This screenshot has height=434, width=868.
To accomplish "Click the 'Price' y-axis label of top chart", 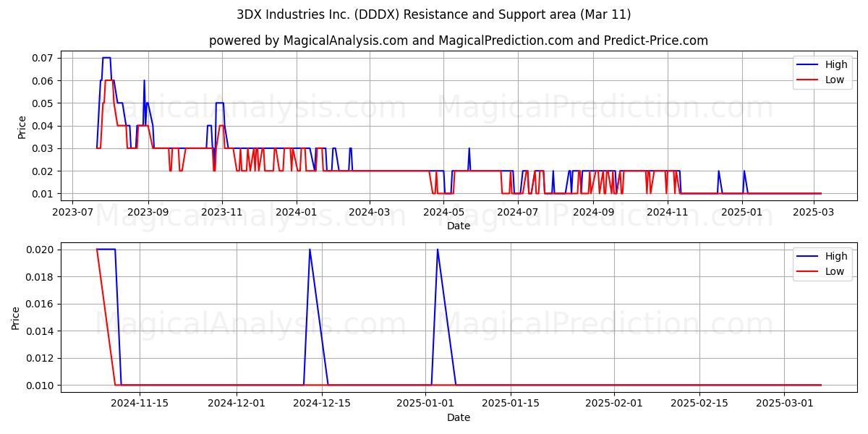I will click(x=22, y=127).
